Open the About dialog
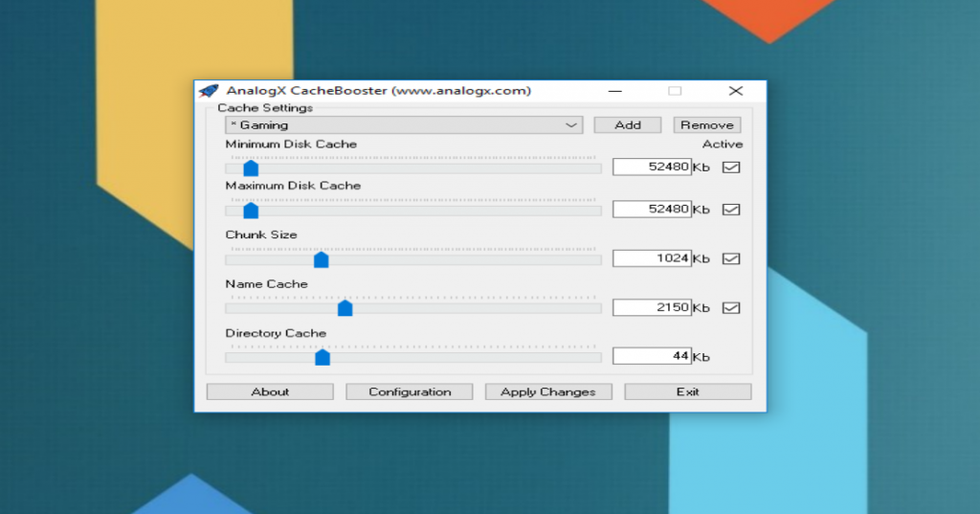The height and width of the screenshot is (514, 980). tap(270, 392)
